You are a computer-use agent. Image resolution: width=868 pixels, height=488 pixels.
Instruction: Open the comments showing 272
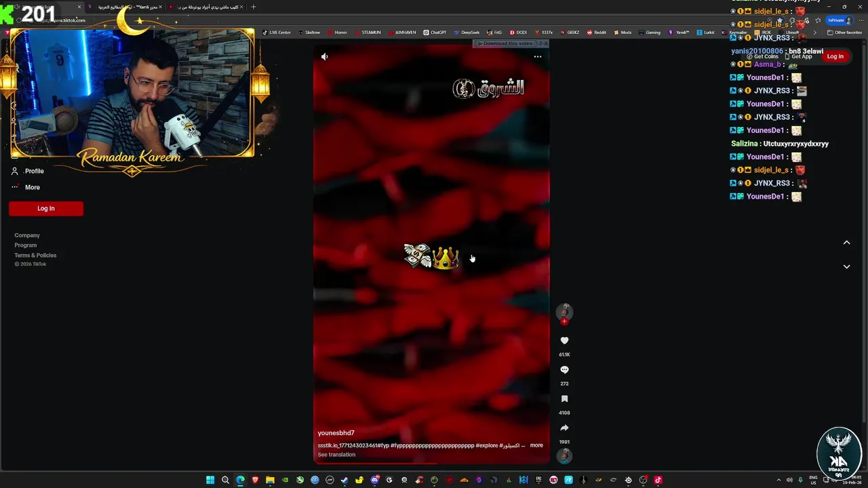(x=564, y=370)
